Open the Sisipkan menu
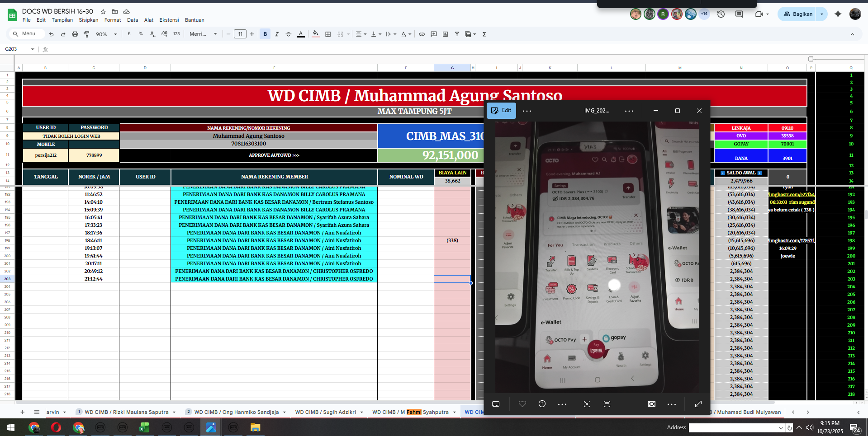868x436 pixels. [x=89, y=20]
